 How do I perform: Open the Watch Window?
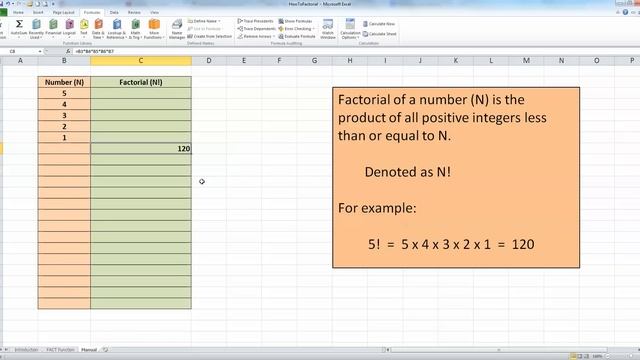[x=327, y=29]
